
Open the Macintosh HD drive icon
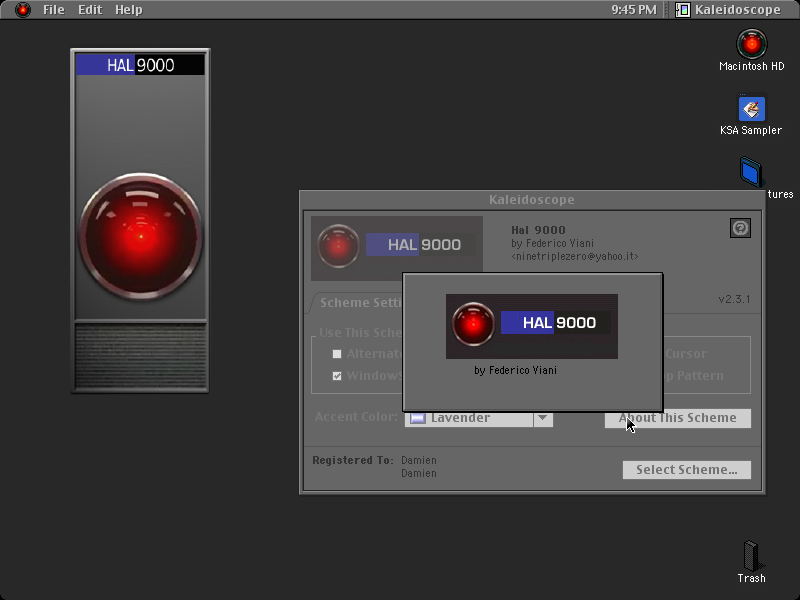pyautogui.click(x=752, y=44)
